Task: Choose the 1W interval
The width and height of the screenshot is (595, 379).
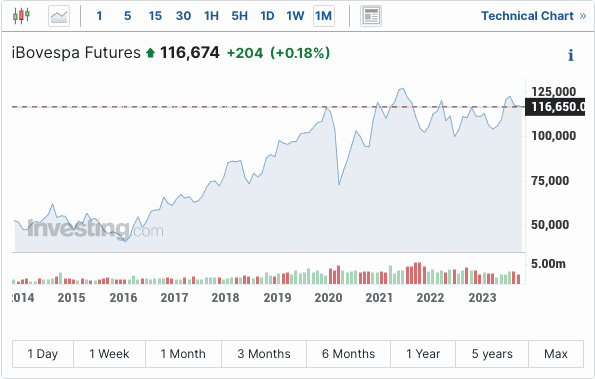Action: 295,16
